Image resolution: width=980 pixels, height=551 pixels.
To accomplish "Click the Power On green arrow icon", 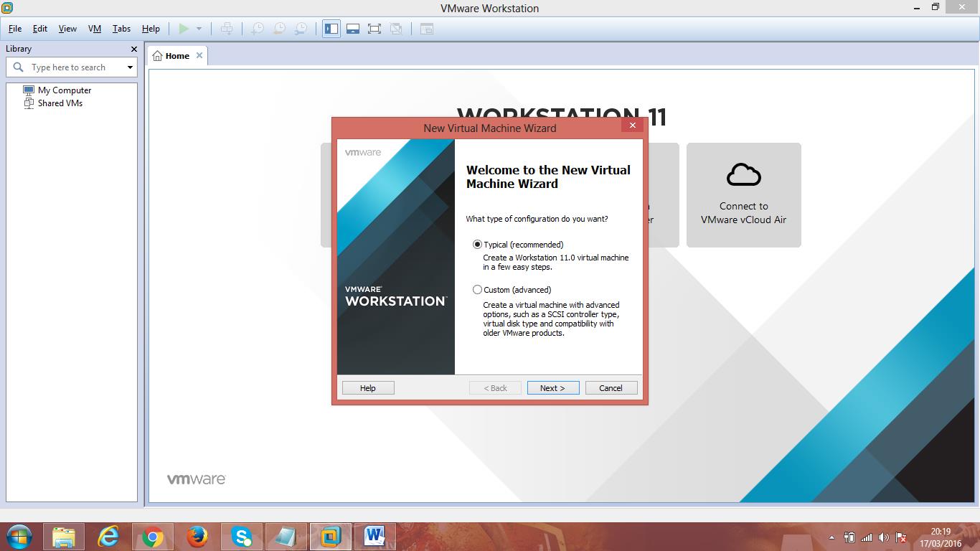I will pyautogui.click(x=184, y=29).
